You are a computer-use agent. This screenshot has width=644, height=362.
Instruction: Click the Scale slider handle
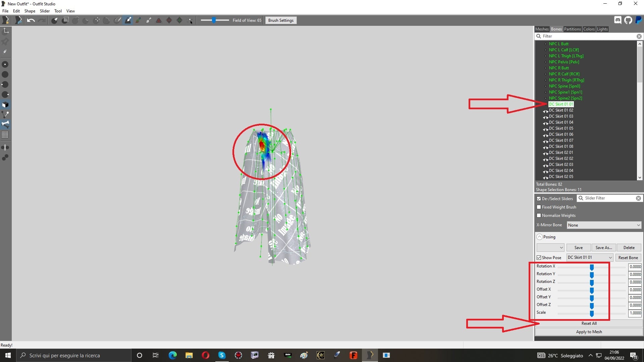[x=592, y=313]
